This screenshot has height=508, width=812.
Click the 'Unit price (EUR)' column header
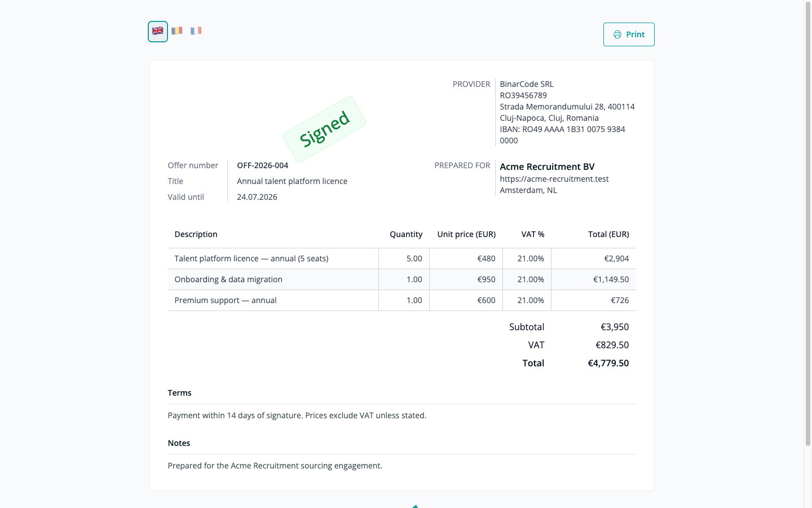click(466, 234)
